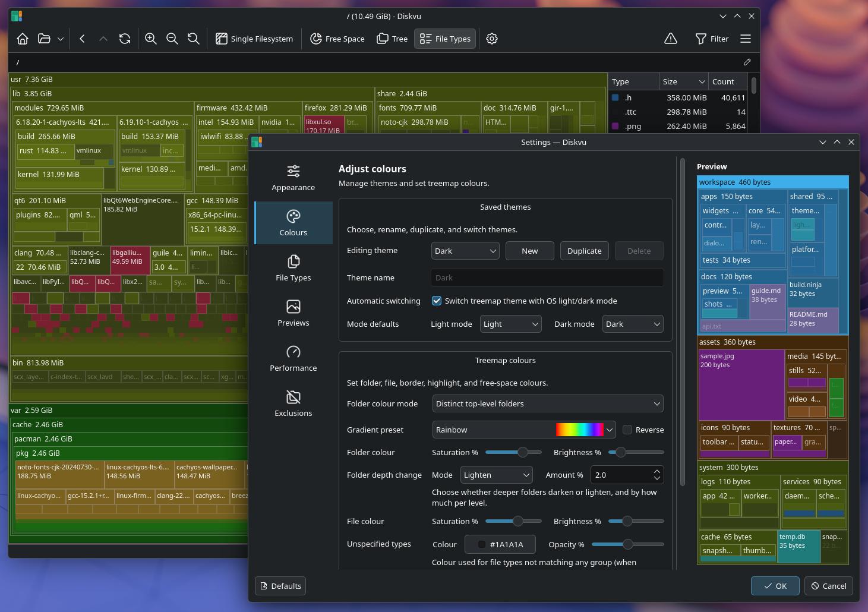Screen dimensions: 868x612
Task: Click the open folder icon in toolbar
Action: [x=44, y=39]
